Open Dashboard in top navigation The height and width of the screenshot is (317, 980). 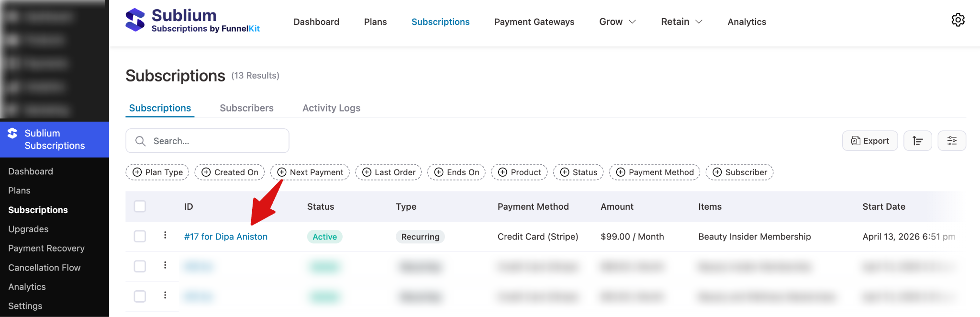[x=316, y=22]
